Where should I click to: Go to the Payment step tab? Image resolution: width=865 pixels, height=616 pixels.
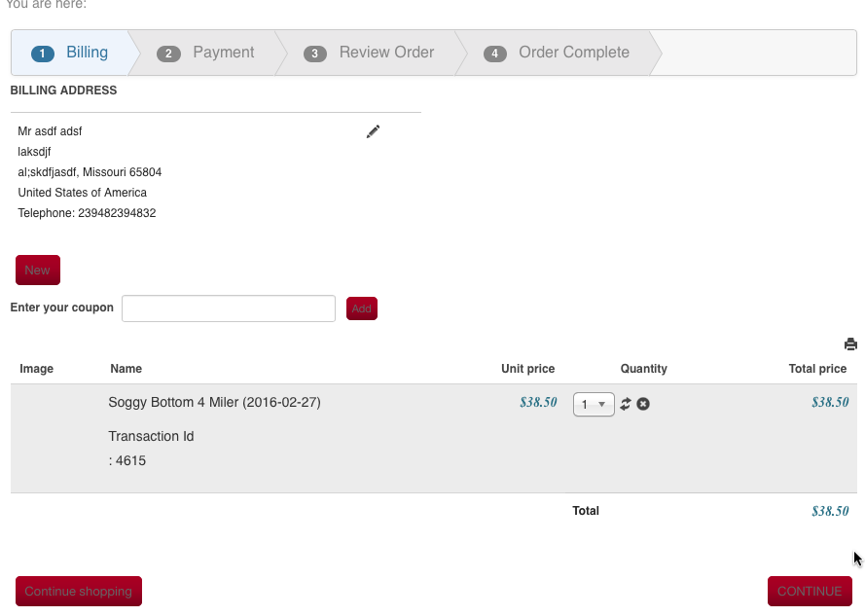206,53
